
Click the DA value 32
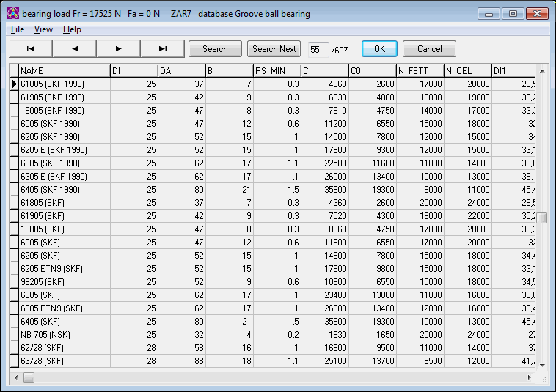[199, 335]
